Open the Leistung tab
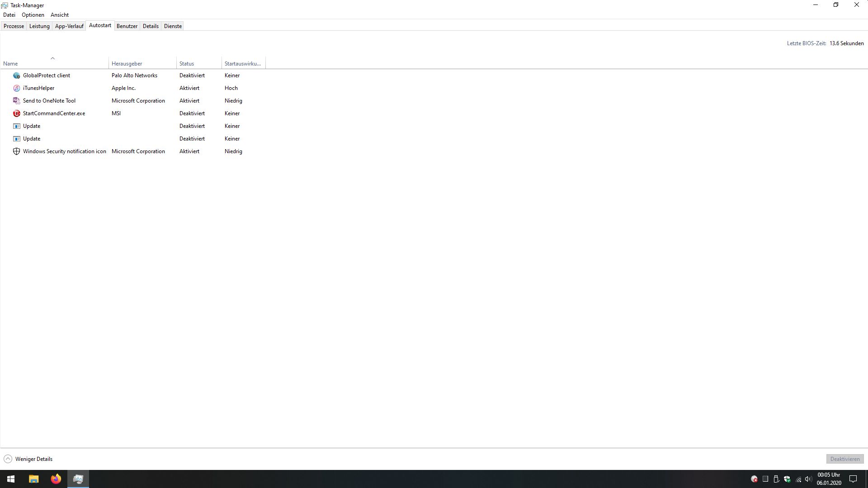Viewport: 868px width, 488px height. 39,26
